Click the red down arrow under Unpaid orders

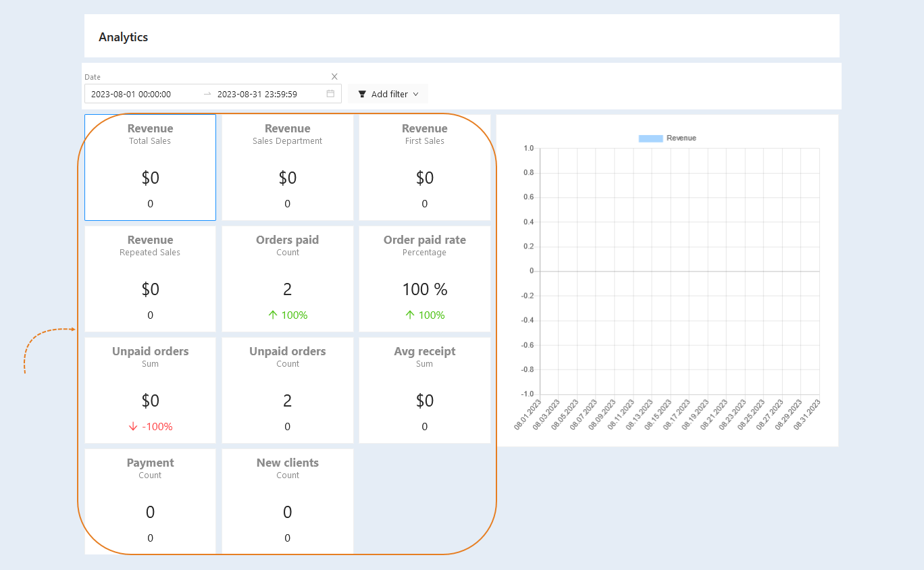click(x=133, y=426)
